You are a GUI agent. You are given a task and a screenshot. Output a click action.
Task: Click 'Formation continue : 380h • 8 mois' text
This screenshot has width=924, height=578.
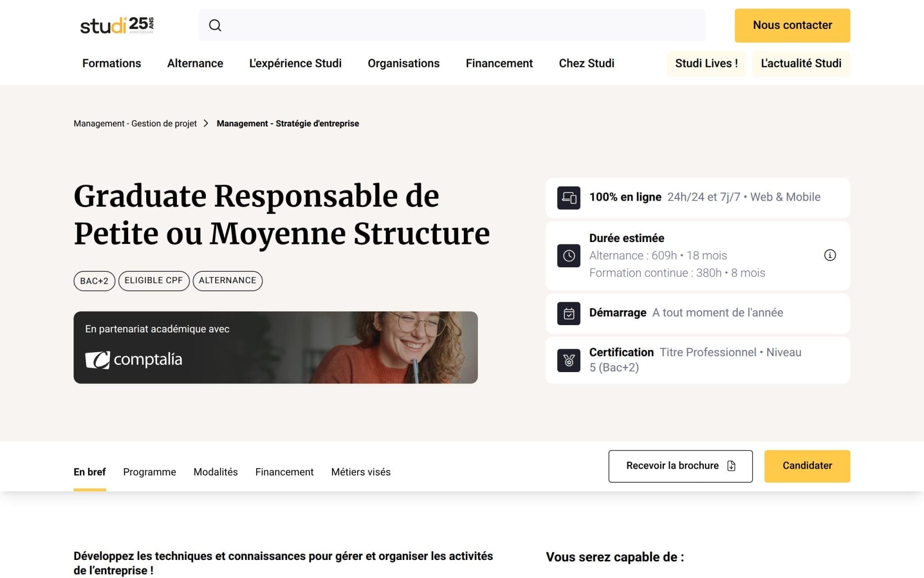tap(677, 273)
